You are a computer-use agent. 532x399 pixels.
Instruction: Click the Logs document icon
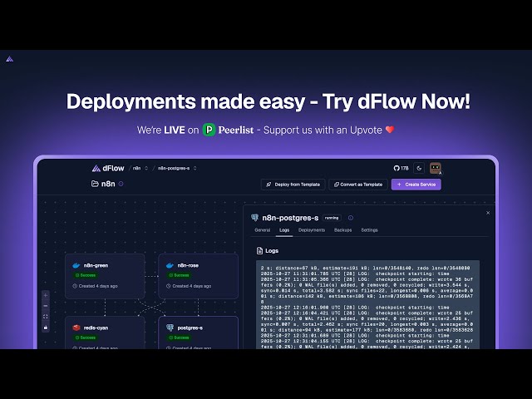[259, 251]
